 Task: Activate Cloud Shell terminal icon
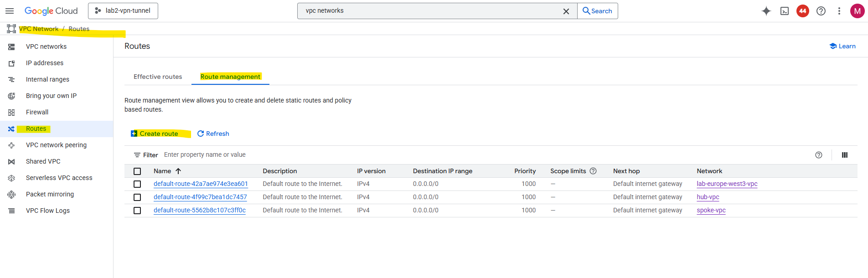[x=785, y=11]
